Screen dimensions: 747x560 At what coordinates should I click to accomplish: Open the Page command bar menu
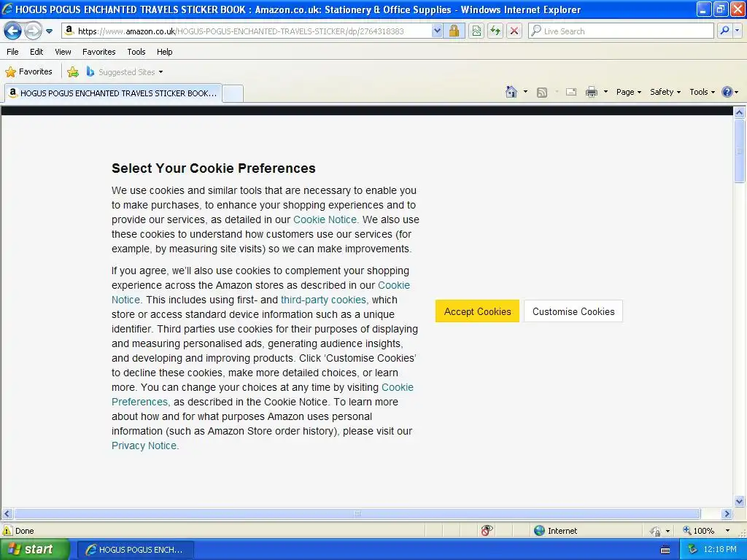tap(628, 92)
